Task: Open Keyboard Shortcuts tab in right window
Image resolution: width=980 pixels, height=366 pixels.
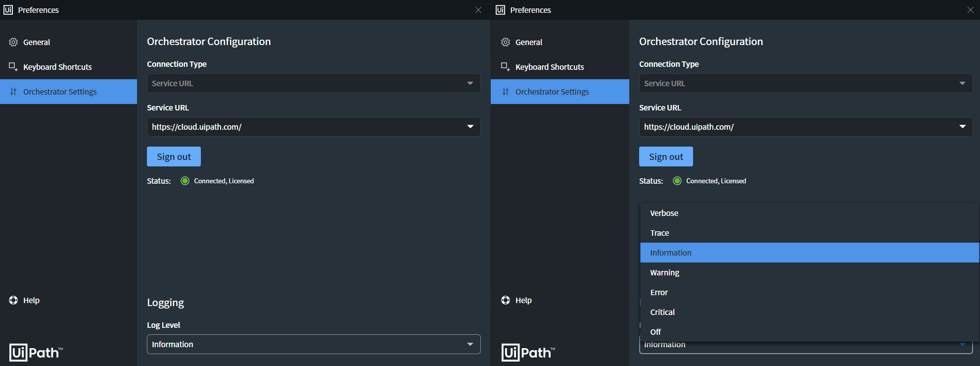Action: [x=549, y=67]
